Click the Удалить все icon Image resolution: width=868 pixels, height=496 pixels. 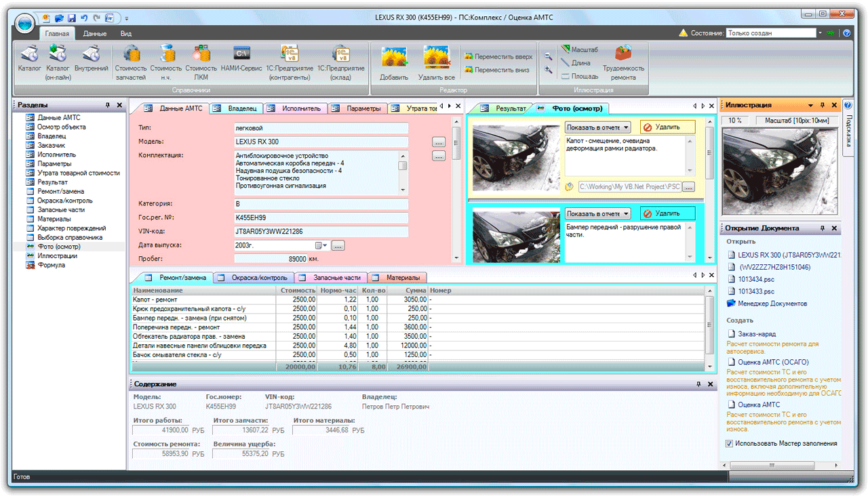point(436,58)
